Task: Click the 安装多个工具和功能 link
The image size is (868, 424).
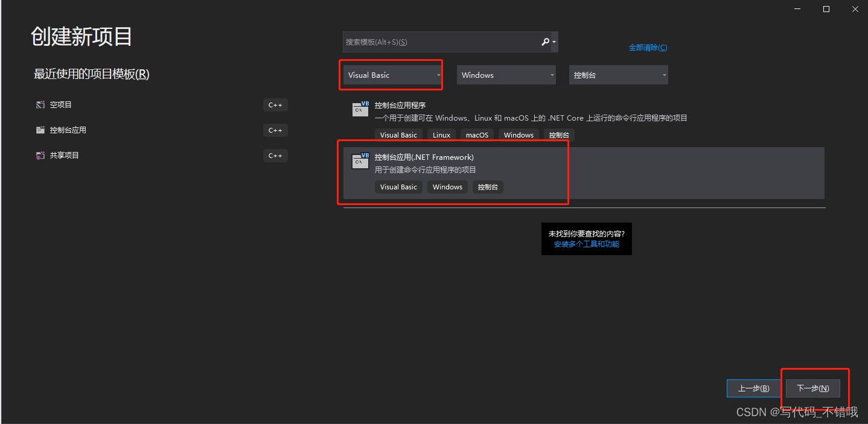Action: (x=587, y=244)
